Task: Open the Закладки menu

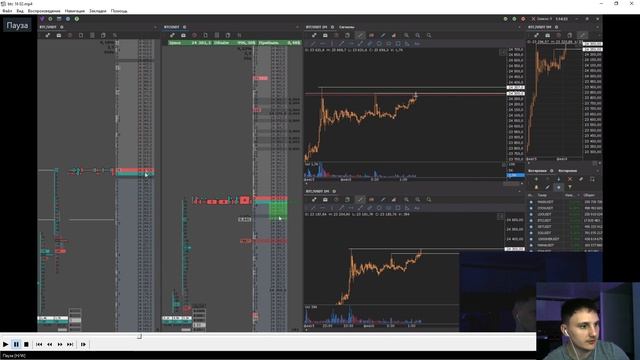Action: pos(98,11)
